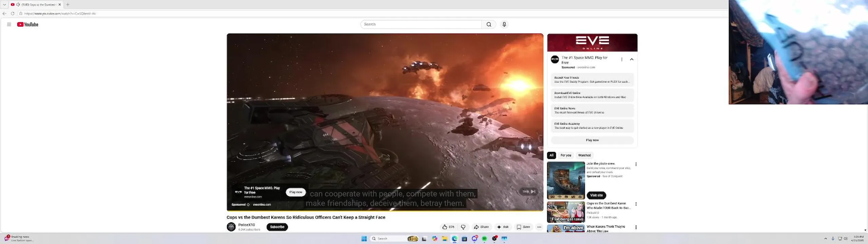Open the browser tab list dropdown arrow

pos(4,4)
